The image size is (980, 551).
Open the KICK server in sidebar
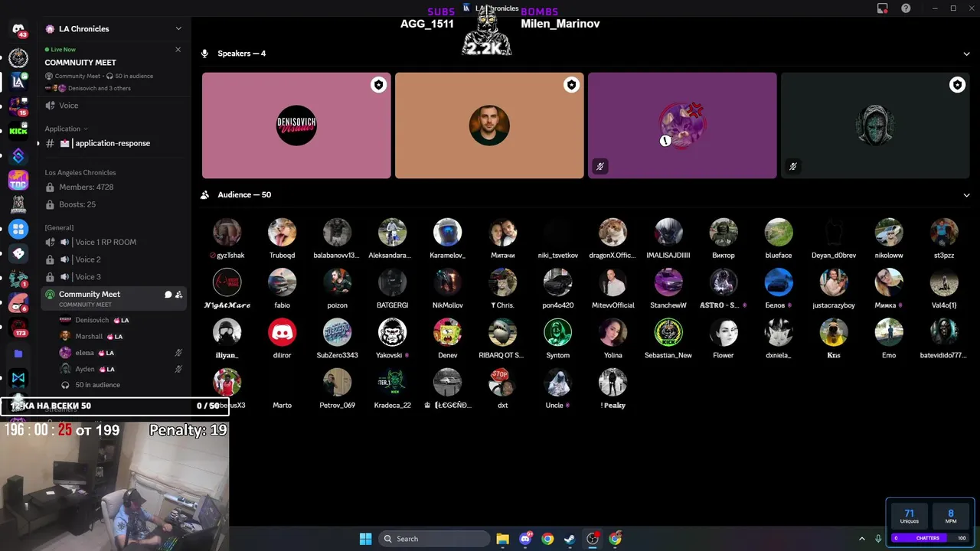[x=18, y=131]
